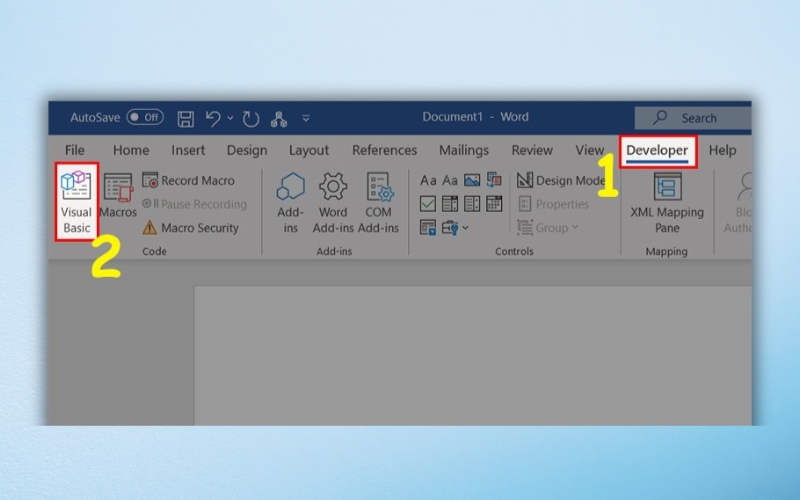
Task: Insert Plain Text content control
Action: pyautogui.click(x=449, y=181)
